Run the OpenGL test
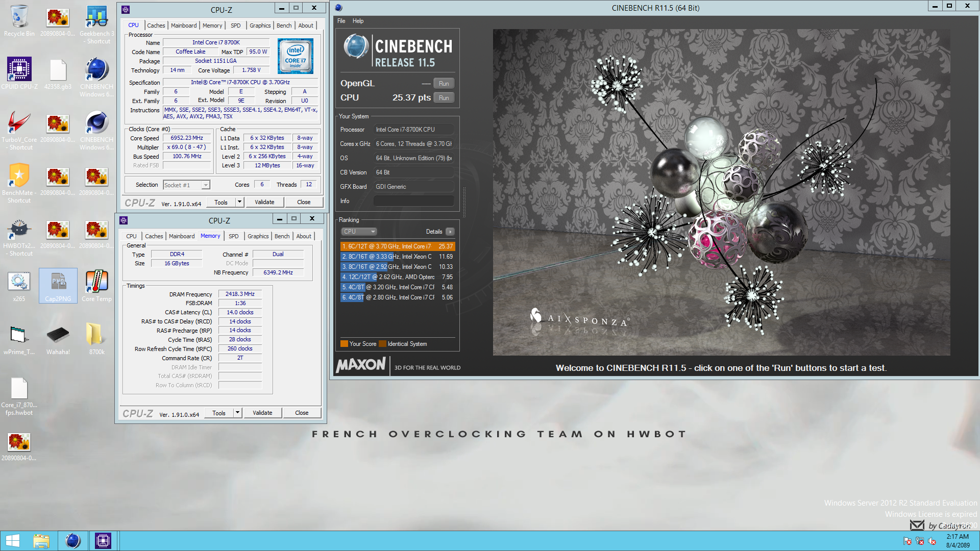980x551 pixels. (x=444, y=84)
